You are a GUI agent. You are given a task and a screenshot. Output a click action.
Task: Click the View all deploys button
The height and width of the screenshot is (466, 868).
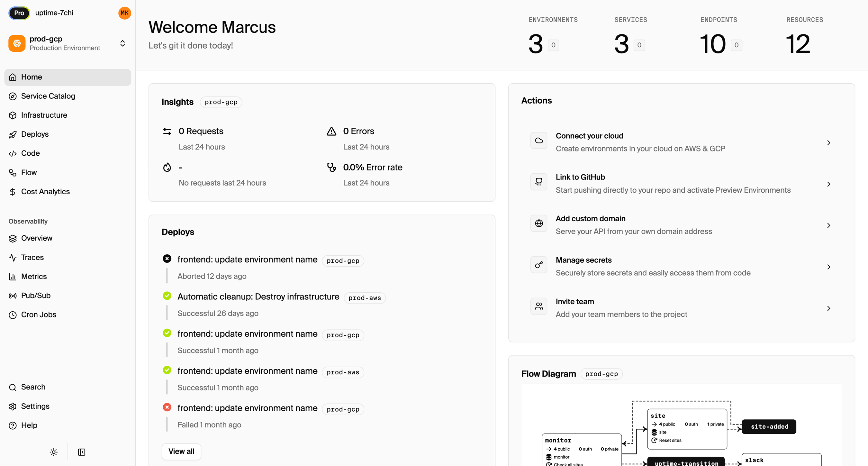tap(181, 451)
